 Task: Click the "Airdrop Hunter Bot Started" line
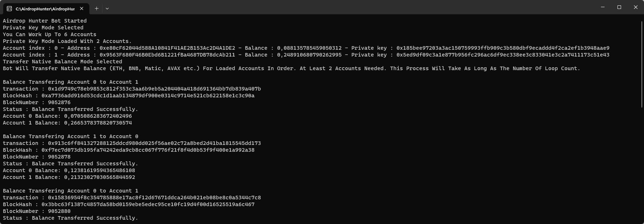point(45,21)
